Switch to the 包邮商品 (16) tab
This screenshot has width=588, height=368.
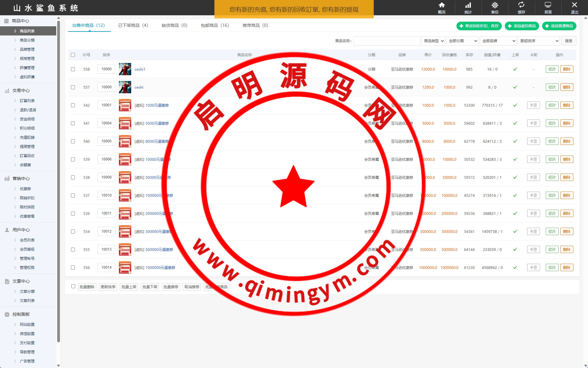[x=215, y=25]
